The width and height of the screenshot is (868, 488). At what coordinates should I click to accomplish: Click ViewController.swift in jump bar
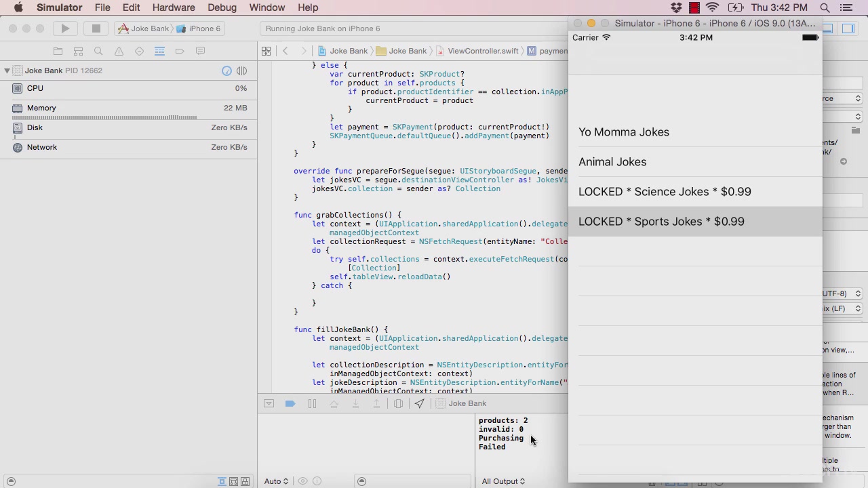coord(477,51)
